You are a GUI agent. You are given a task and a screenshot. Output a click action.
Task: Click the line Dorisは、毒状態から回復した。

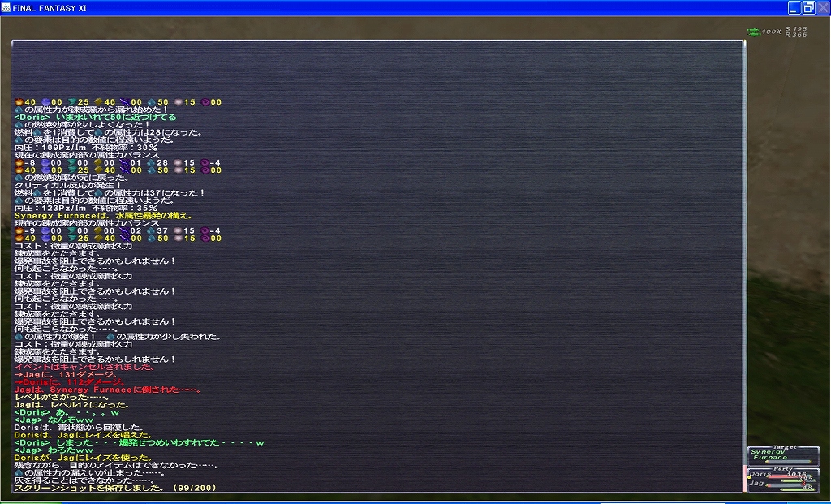79,427
